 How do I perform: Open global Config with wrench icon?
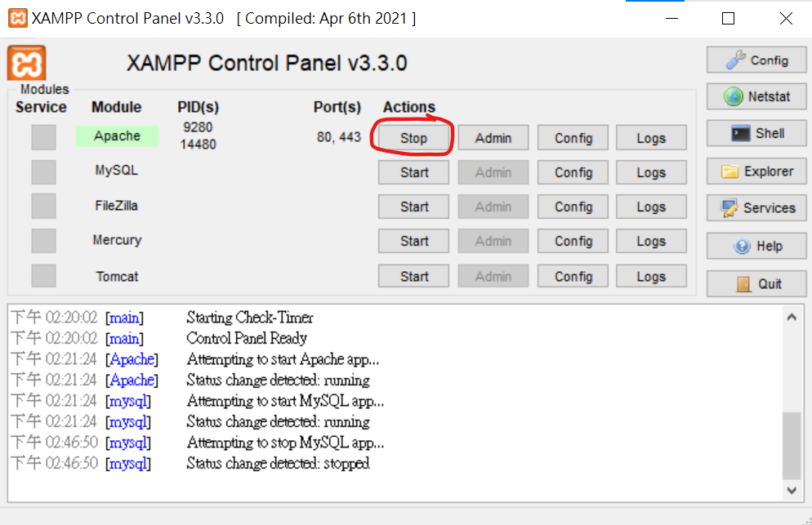[756, 60]
